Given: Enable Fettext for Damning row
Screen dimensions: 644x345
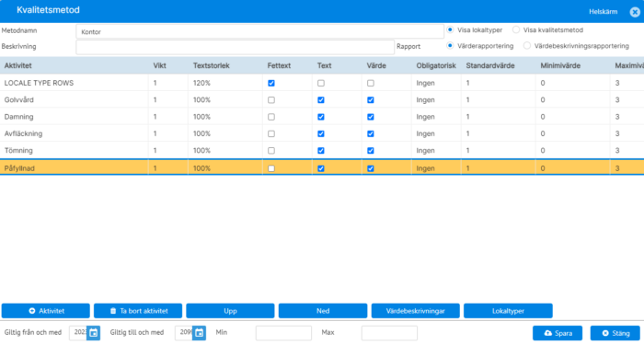Looking at the screenshot, I should (x=271, y=117).
